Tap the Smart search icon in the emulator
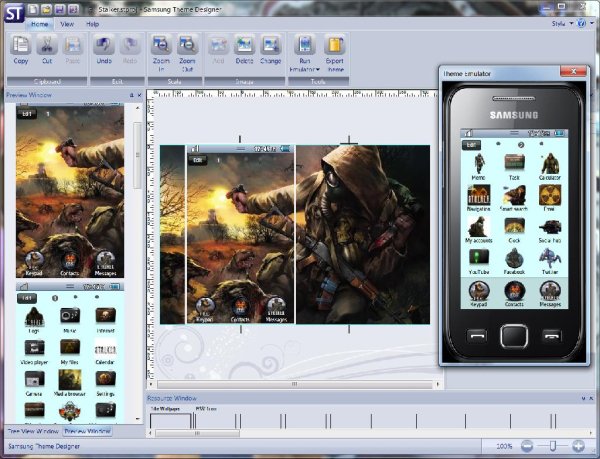 (514, 195)
